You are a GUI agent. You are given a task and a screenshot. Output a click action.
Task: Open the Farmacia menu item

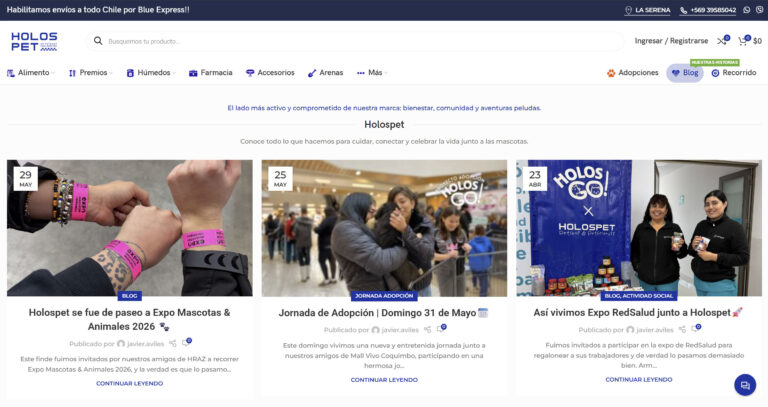211,73
